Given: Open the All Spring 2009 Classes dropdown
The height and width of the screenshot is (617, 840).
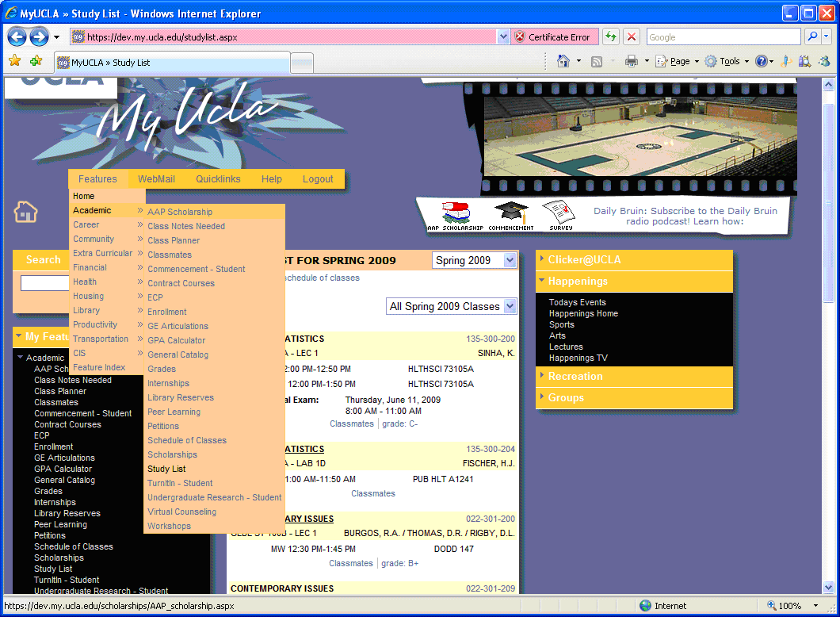Looking at the screenshot, I should [452, 306].
